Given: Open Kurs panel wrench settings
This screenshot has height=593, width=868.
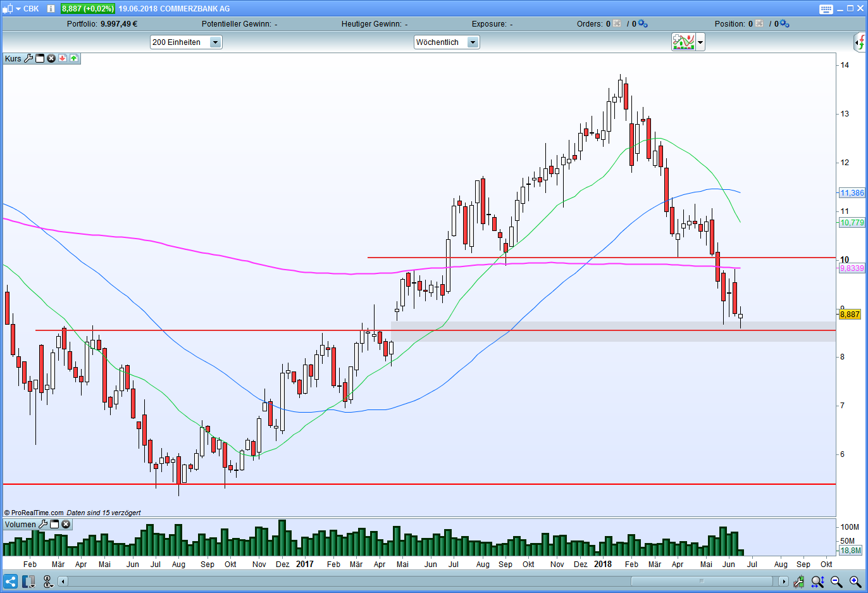Looking at the screenshot, I should point(28,58).
